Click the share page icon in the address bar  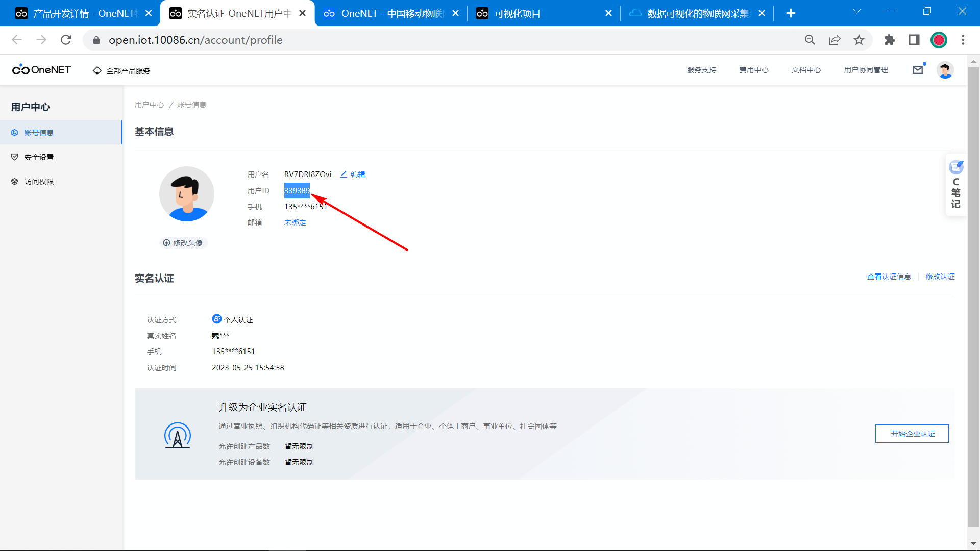(x=835, y=40)
